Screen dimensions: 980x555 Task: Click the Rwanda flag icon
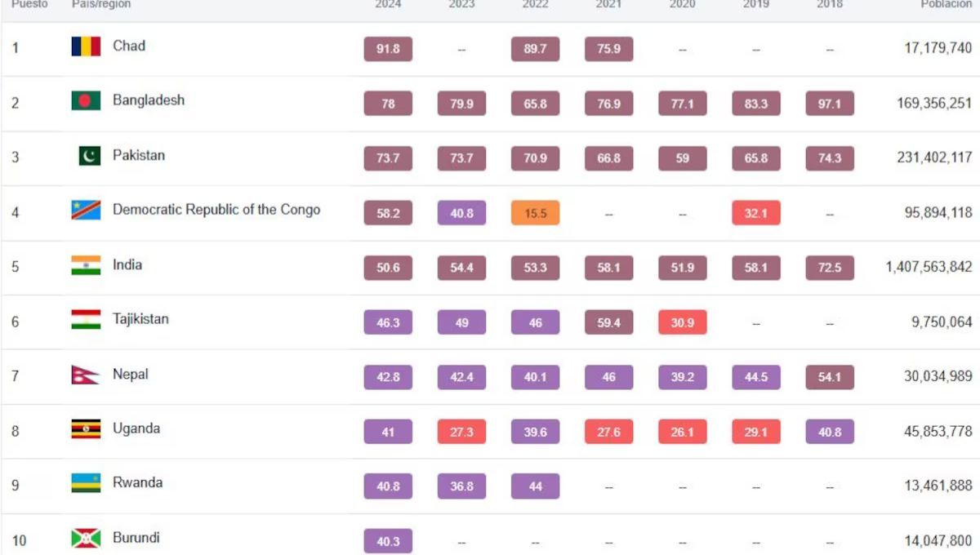[86, 483]
